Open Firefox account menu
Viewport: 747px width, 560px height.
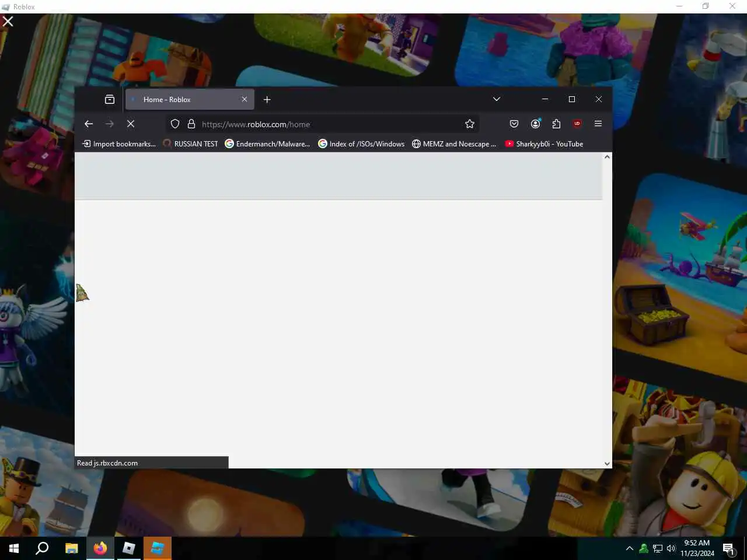point(535,124)
